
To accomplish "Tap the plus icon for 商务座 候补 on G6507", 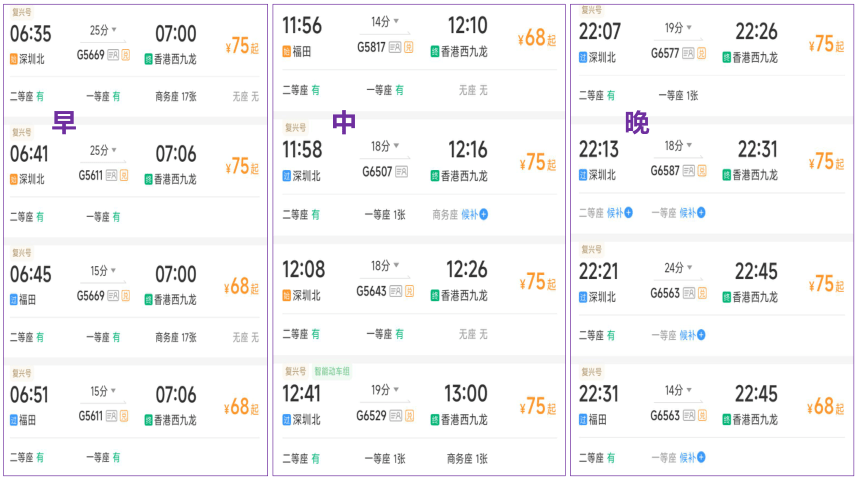I will point(484,214).
